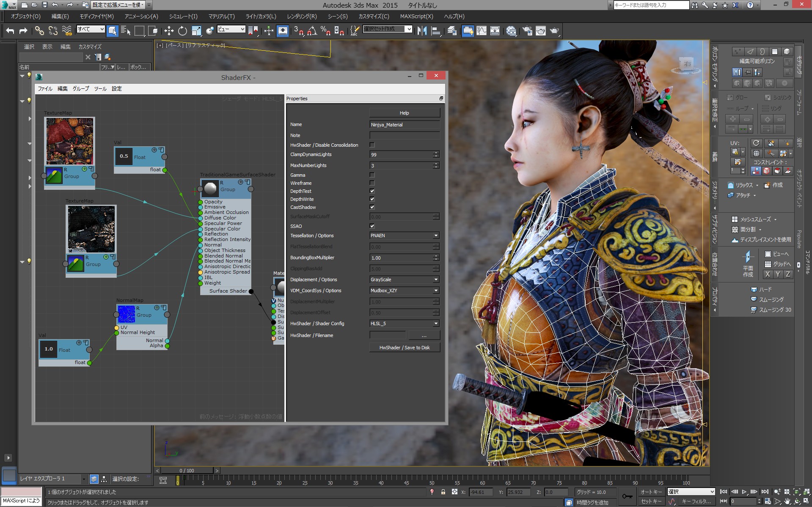Open ShaderFX Group menu

pos(81,89)
